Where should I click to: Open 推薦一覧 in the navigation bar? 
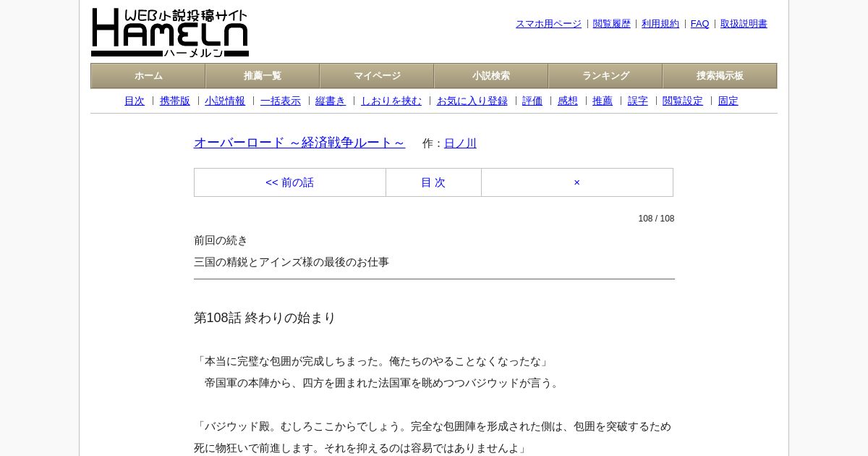coord(263,76)
